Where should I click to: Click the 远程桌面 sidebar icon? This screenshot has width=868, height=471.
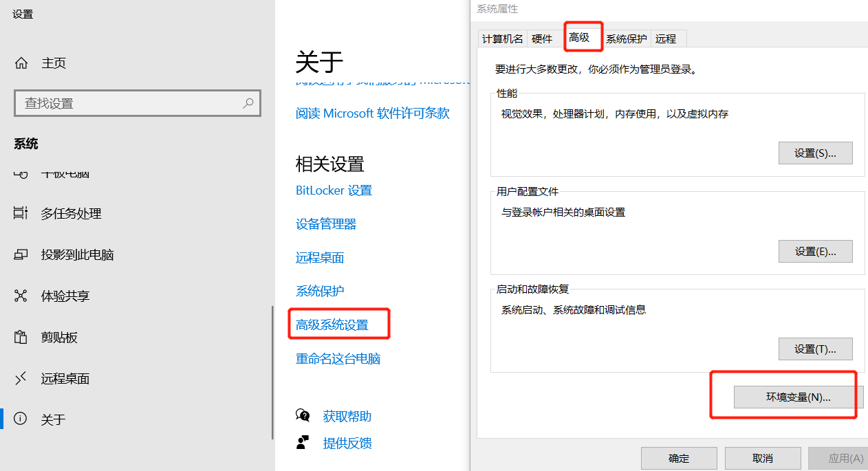21,379
